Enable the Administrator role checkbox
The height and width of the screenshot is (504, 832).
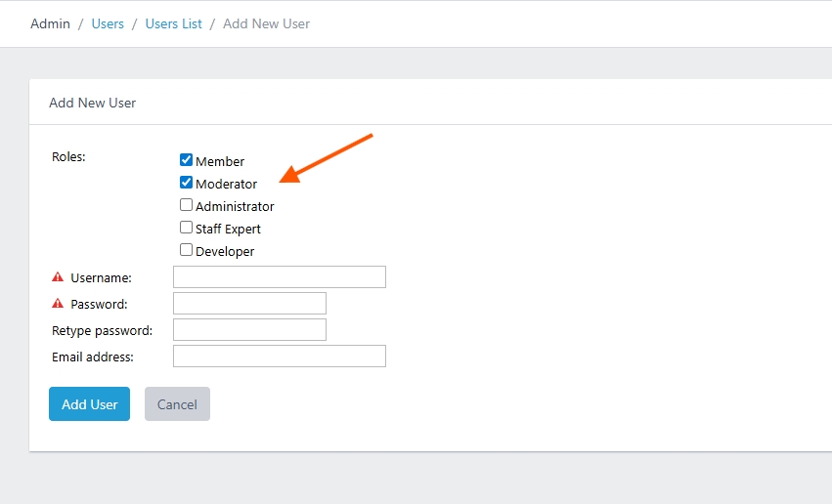point(186,204)
